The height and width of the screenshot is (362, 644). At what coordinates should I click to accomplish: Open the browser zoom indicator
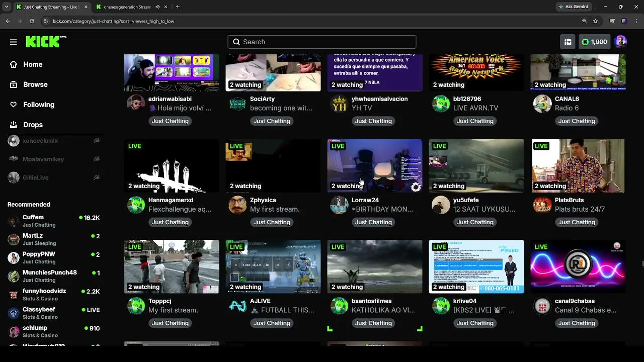pos(584,21)
